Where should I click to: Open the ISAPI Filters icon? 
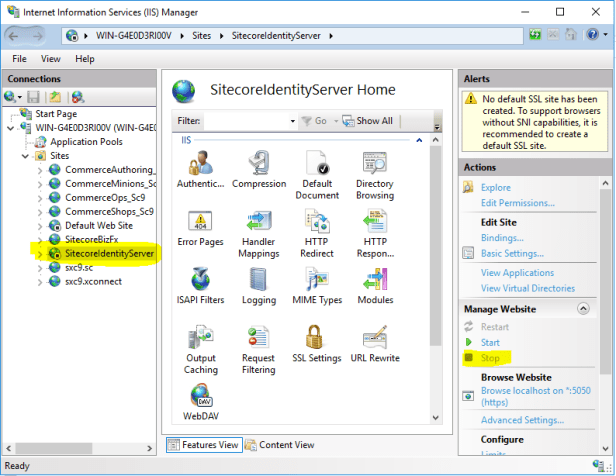200,280
